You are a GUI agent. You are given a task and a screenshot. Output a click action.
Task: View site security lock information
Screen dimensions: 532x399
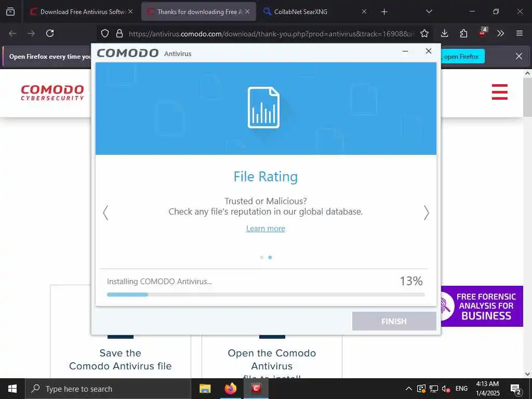pyautogui.click(x=119, y=33)
